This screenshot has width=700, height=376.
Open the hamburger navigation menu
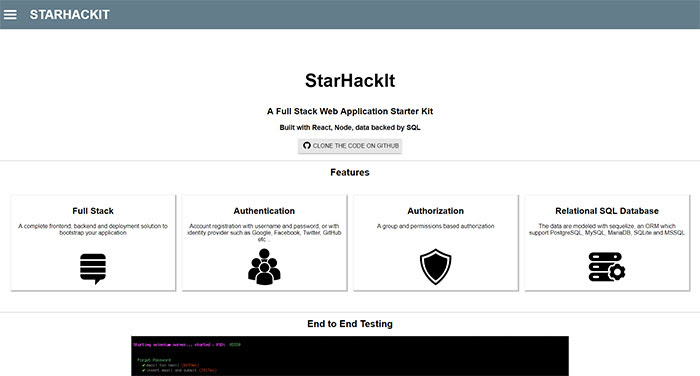coord(10,15)
